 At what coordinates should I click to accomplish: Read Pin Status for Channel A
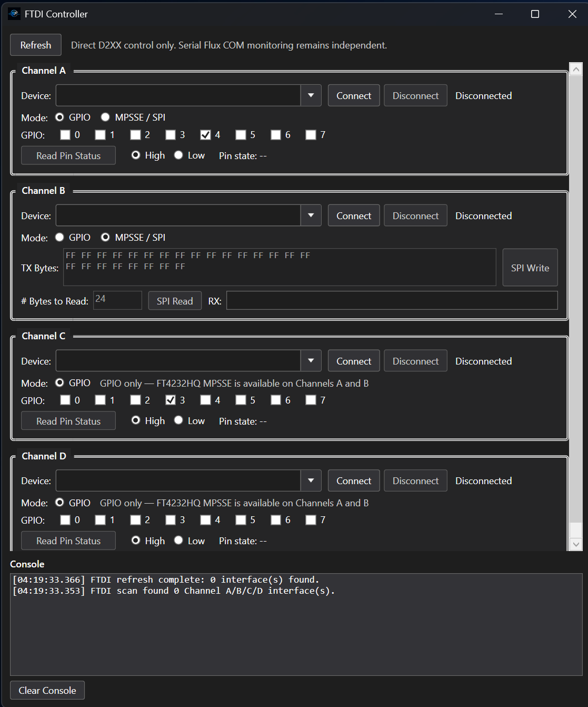(x=68, y=155)
